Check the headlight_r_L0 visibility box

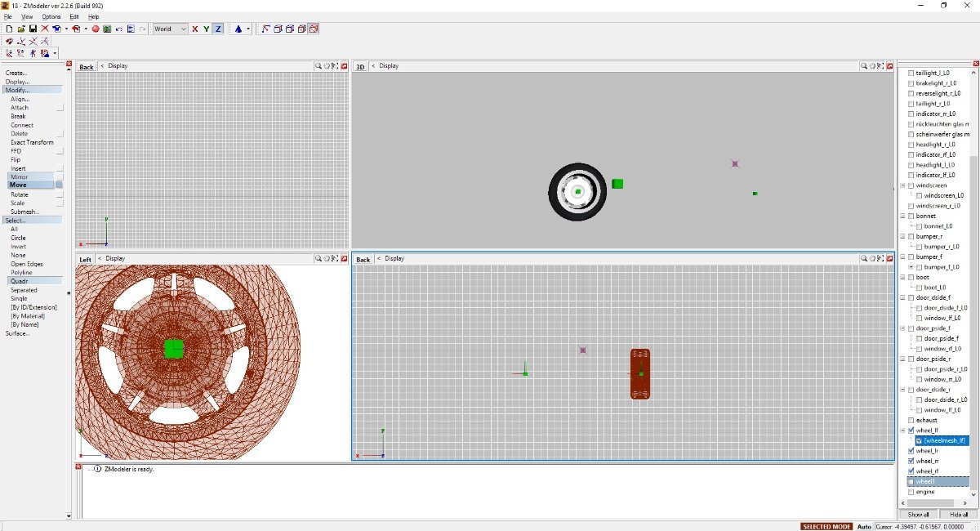coord(911,145)
